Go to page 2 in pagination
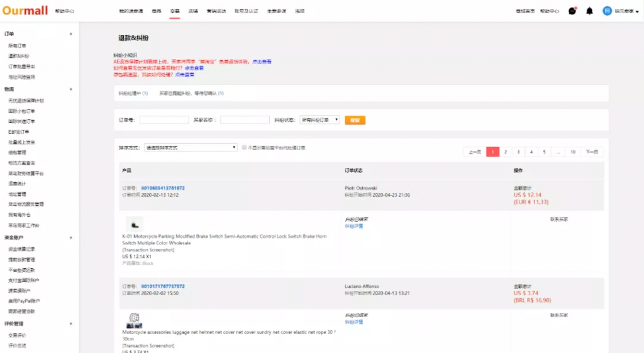This screenshot has width=644, height=353. click(506, 152)
